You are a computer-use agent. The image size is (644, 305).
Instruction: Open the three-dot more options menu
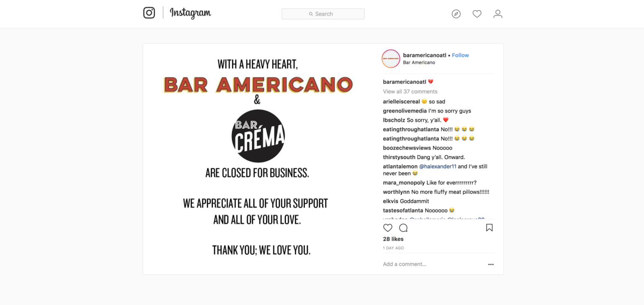(491, 264)
